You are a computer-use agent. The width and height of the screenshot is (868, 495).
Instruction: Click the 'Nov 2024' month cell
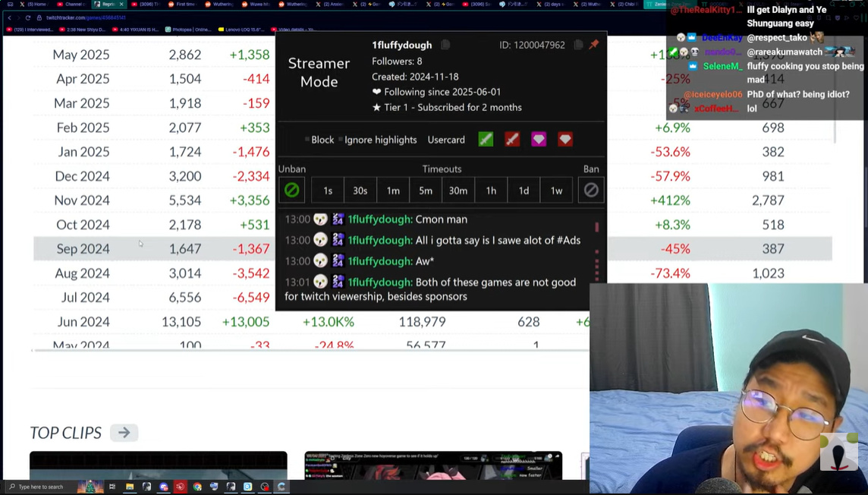82,200
